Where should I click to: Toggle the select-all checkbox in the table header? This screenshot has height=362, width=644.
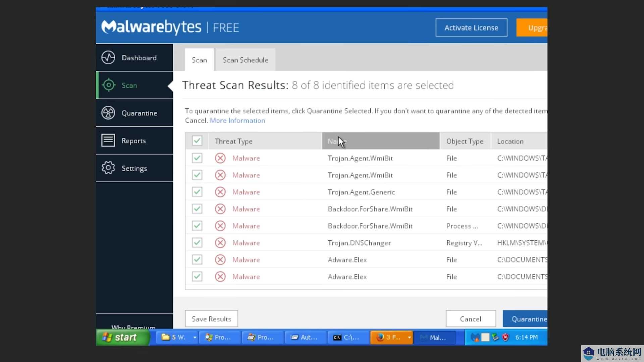[197, 141]
